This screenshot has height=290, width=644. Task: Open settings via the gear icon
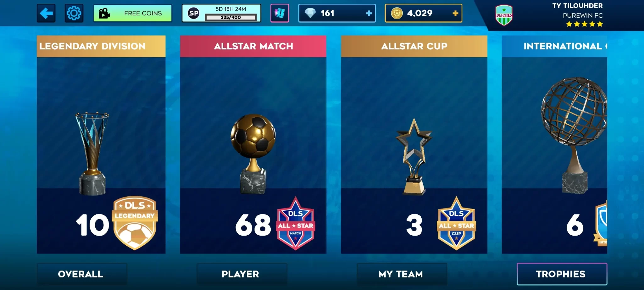pos(74,13)
